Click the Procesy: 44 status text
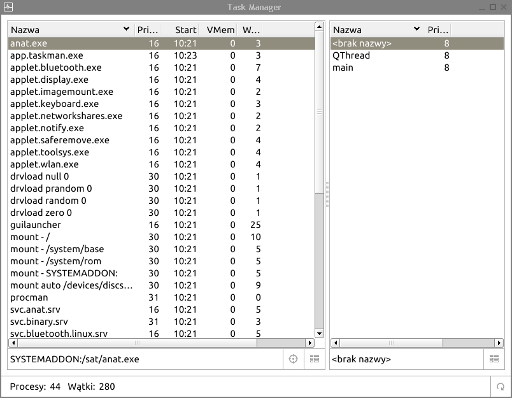Screen dimensions: 512x398 [x=35, y=387]
